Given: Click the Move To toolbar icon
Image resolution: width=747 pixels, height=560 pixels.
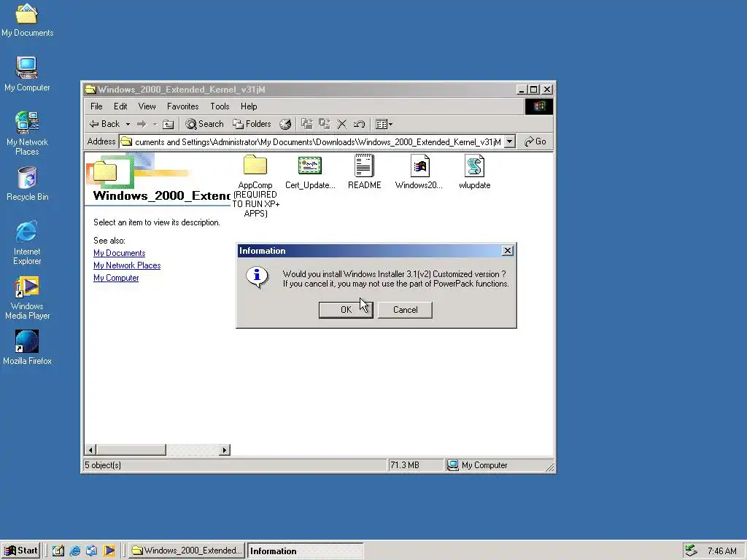Looking at the screenshot, I should 307,124.
